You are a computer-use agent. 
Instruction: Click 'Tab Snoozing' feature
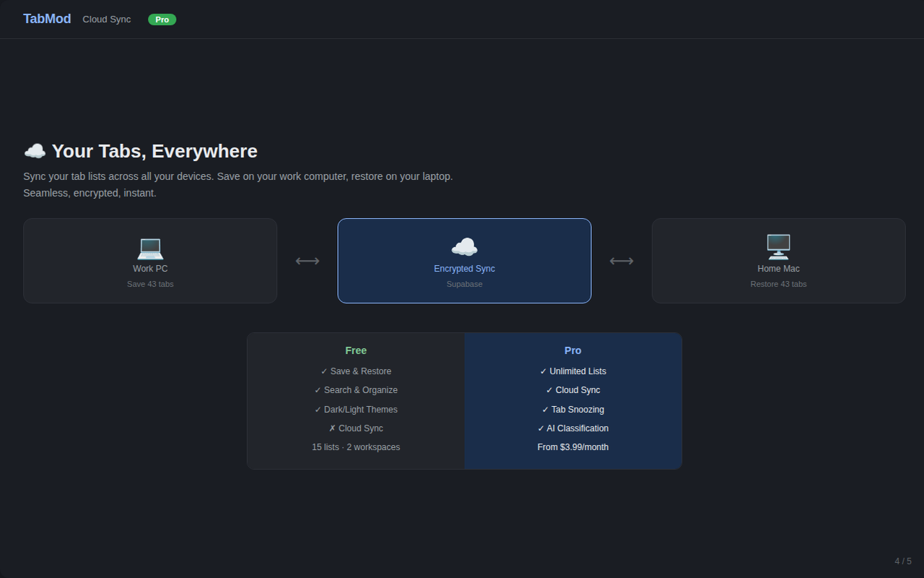[573, 410]
